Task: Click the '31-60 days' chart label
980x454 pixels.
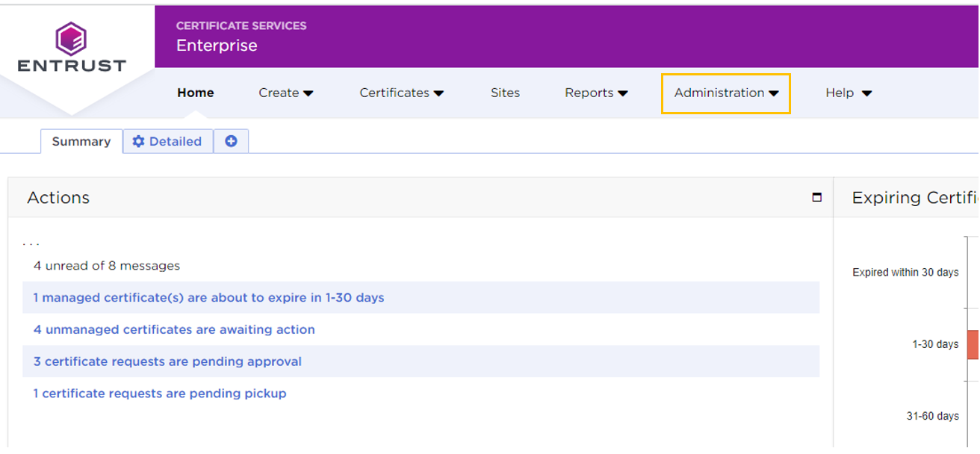Action: pyautogui.click(x=932, y=416)
